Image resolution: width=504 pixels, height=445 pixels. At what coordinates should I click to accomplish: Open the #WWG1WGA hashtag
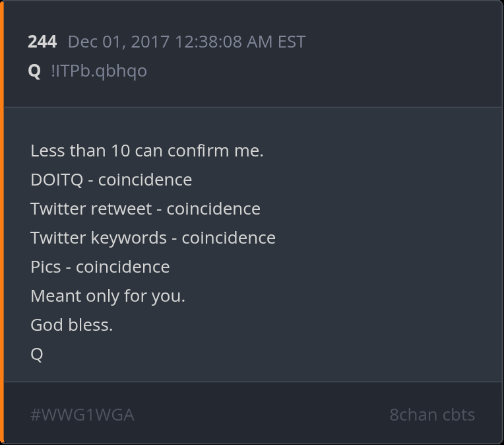(82, 415)
